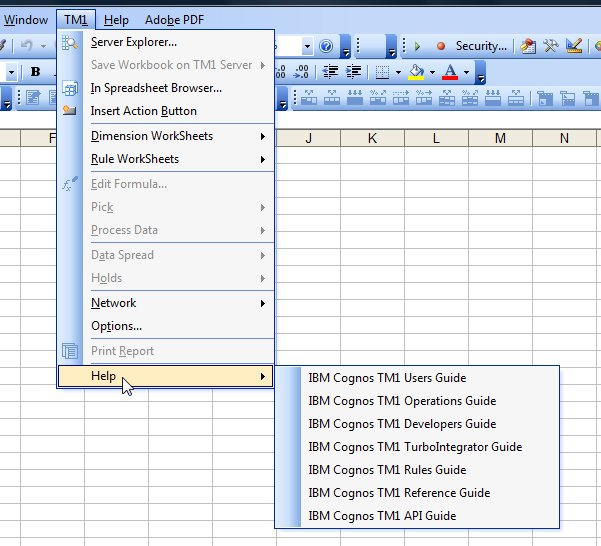Open the Font Color dropdown arrow
Image resolution: width=601 pixels, height=546 pixels.
[466, 72]
